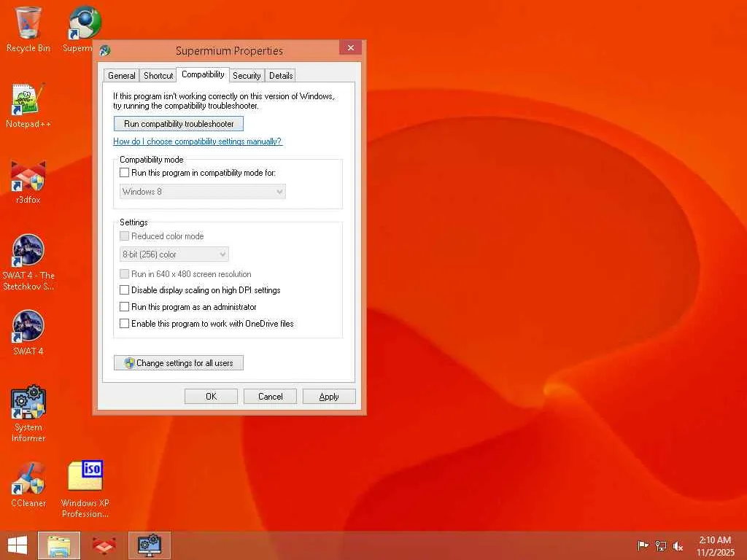747x560 pixels.
Task: Toggle Run in 640 x 480 screen resolution
Action: pos(124,274)
